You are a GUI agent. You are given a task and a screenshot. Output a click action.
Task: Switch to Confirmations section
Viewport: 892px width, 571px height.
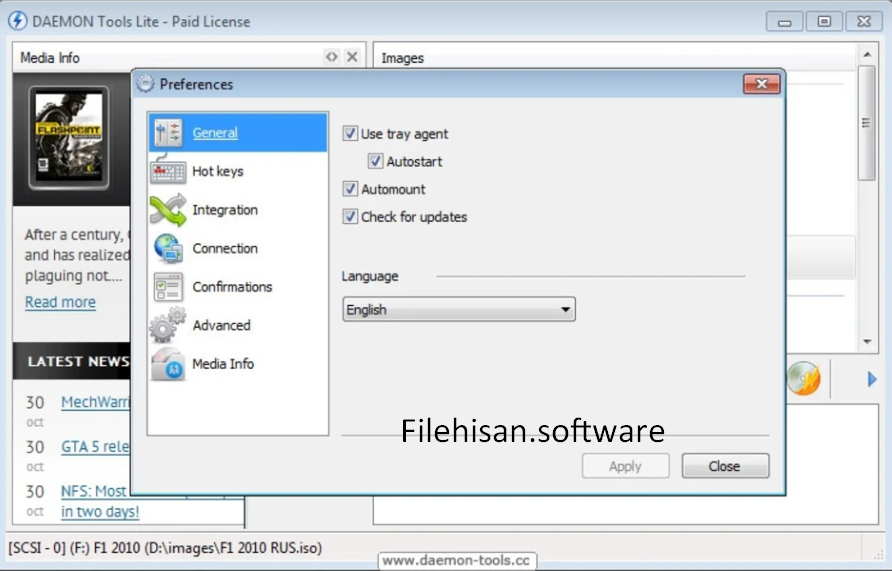click(x=232, y=287)
